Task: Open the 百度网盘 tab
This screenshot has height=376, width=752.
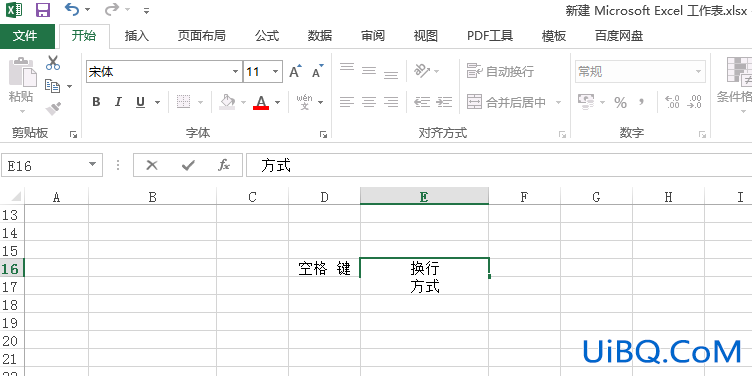Action: pos(619,35)
